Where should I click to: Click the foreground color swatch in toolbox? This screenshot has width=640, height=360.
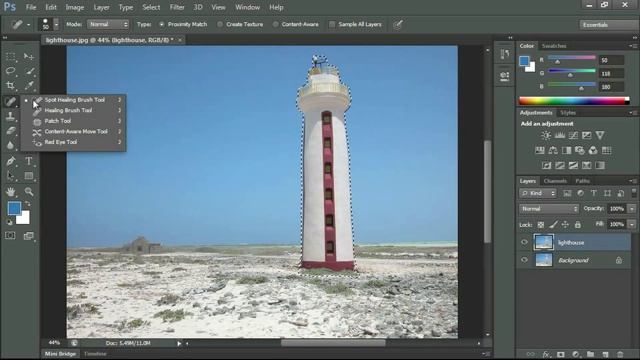pyautogui.click(x=14, y=208)
